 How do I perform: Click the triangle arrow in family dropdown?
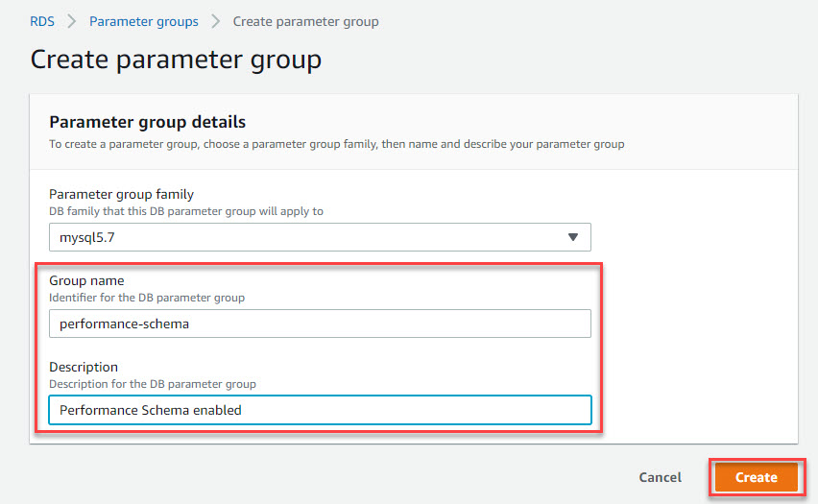coord(573,237)
